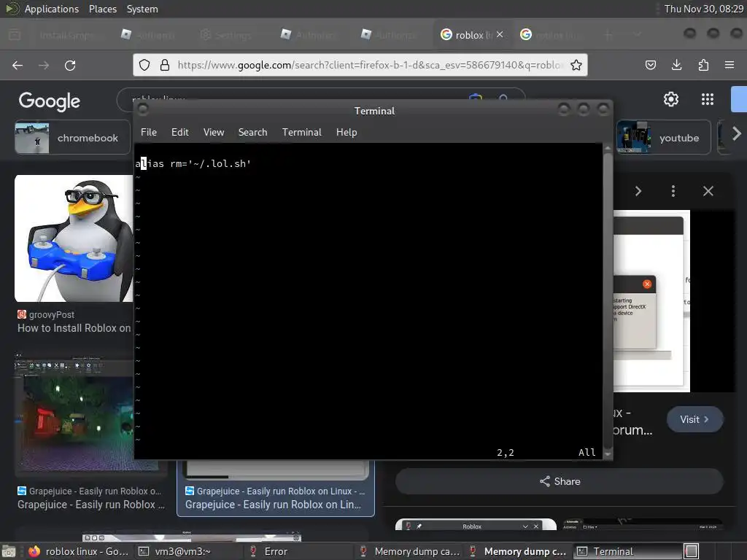This screenshot has height=560, width=747.
Task: Switch to roblox linux Firefox taskbar item
Action: point(79,551)
